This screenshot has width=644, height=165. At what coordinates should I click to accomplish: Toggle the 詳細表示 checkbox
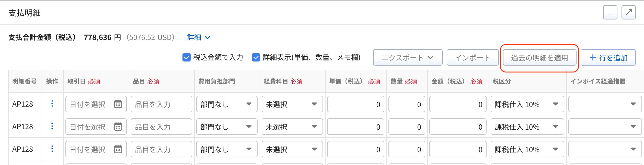coord(256,57)
